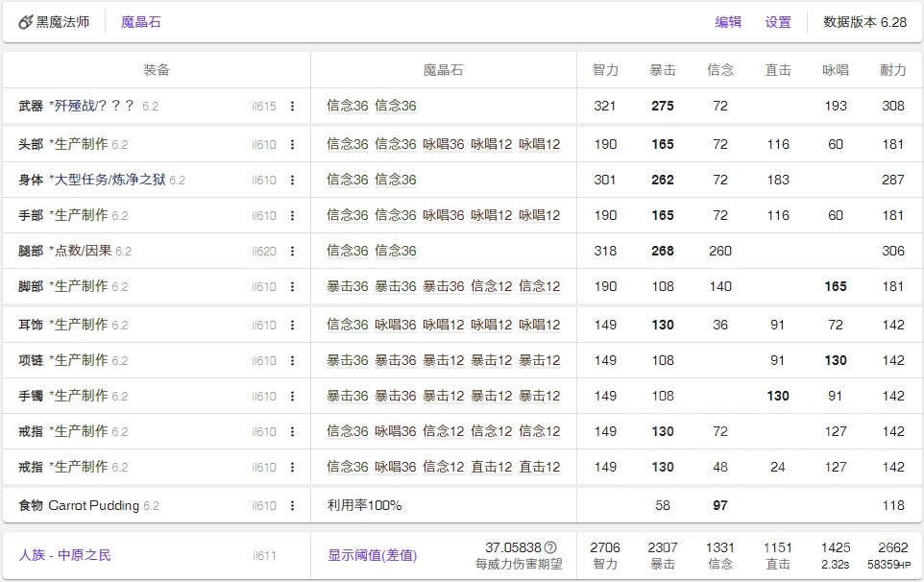Click the Carrot Pudding food name
Image resolution: width=924 pixels, height=582 pixels.
[93, 505]
